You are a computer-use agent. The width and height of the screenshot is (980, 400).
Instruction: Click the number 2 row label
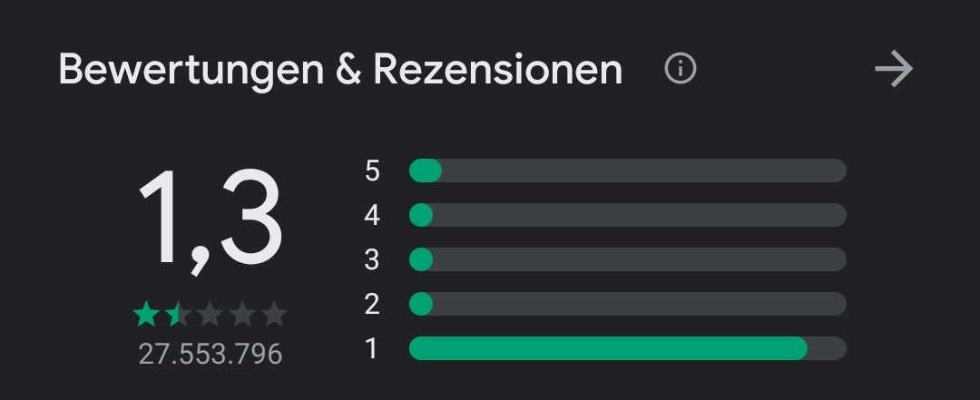pyautogui.click(x=372, y=304)
